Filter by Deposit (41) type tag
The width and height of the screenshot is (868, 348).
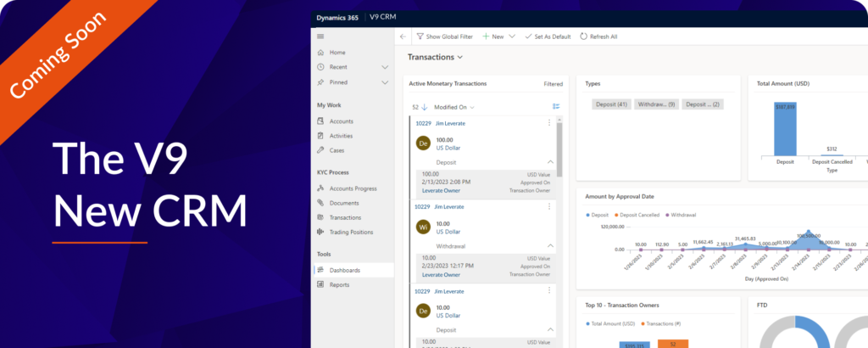point(609,104)
